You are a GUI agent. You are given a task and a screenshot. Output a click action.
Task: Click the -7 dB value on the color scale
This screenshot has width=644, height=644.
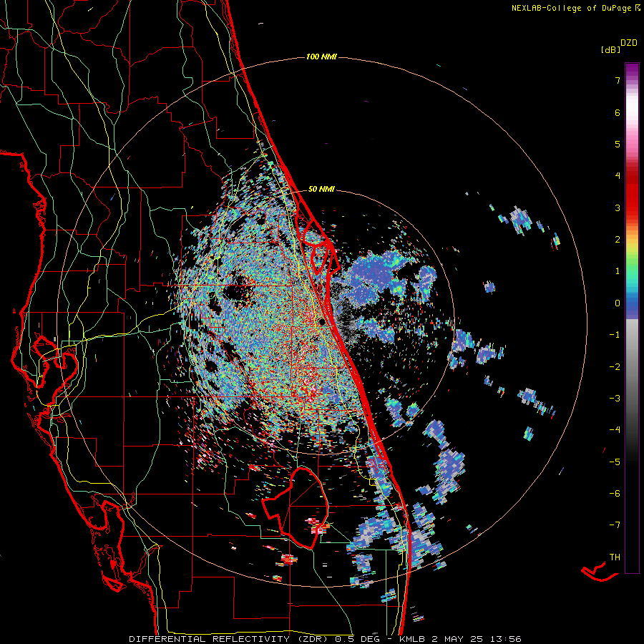(615, 525)
